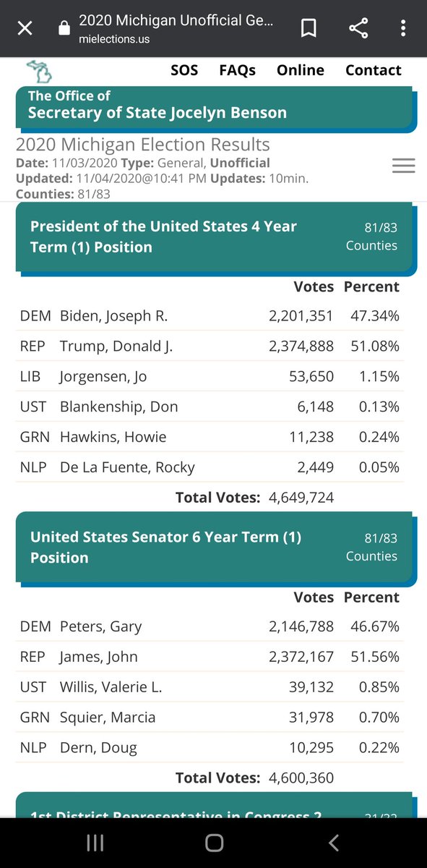Open the FAQs menu item
The image size is (427, 868).
[238, 70]
